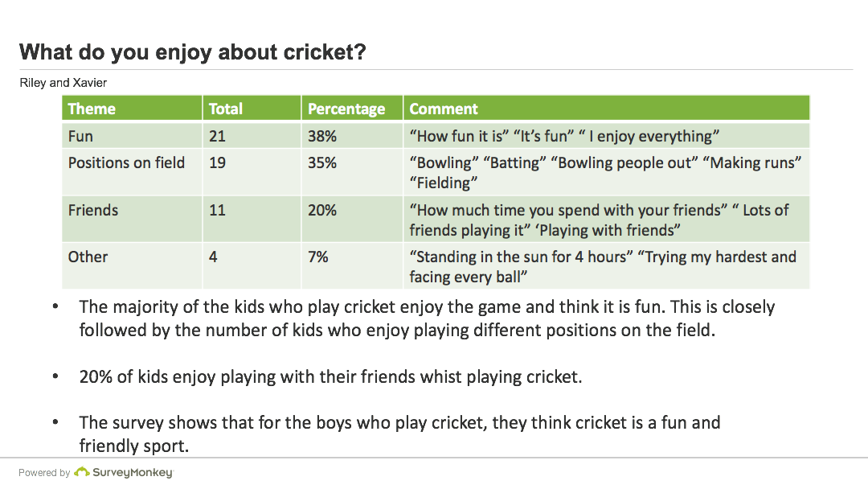Click the 7% percentage cell

click(319, 257)
